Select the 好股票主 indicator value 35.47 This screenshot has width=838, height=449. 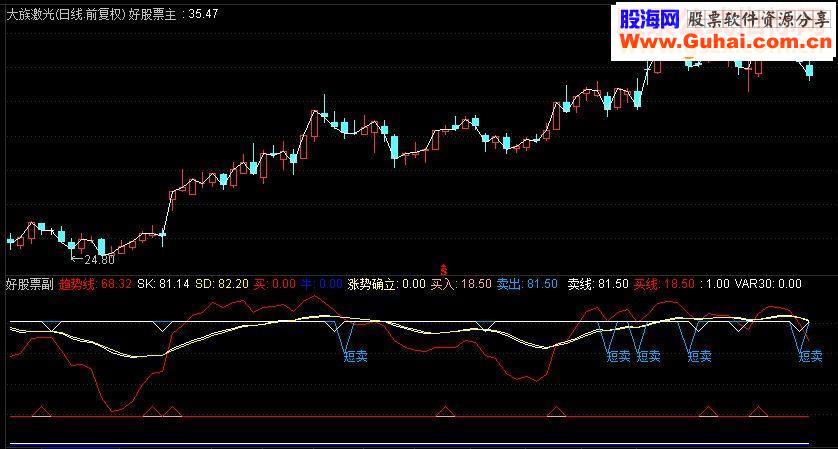coord(203,14)
